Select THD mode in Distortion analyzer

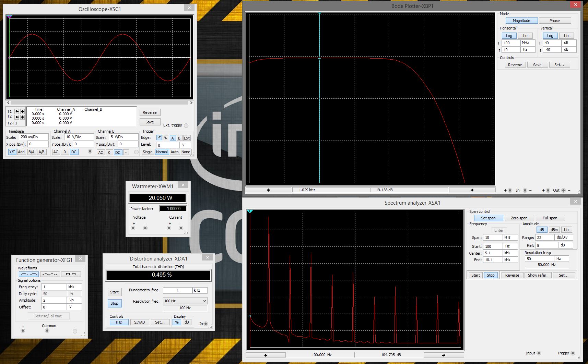click(x=119, y=322)
